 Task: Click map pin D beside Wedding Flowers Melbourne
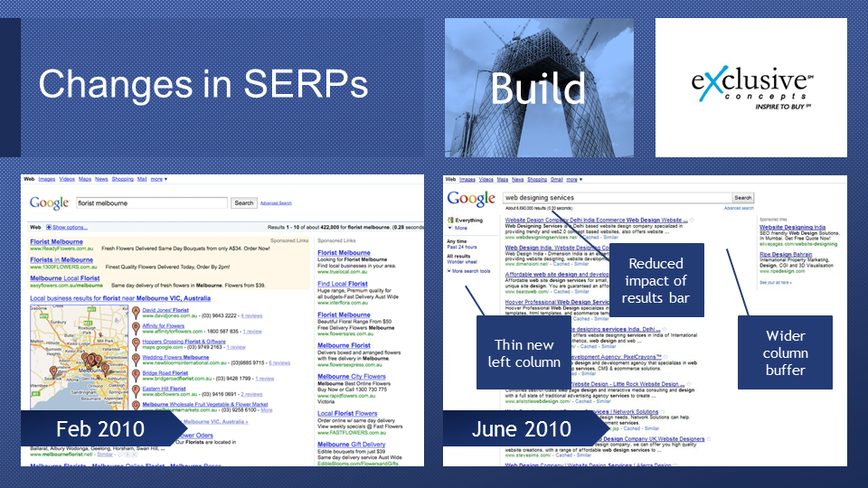(x=136, y=360)
